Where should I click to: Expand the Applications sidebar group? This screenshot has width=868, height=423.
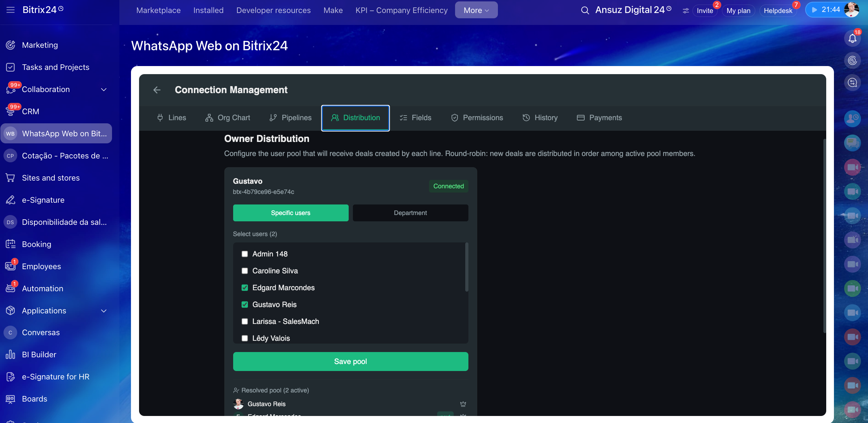pos(104,311)
